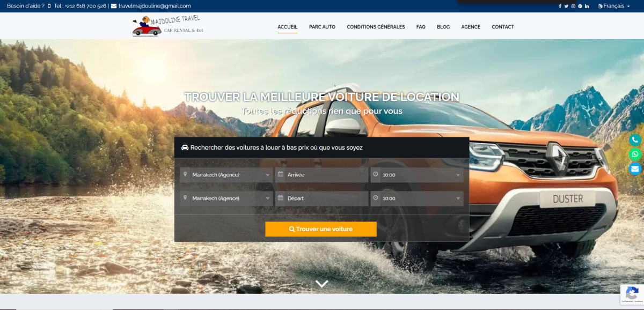Open the BLOG menu item
Screen dimensions: 644x310
click(x=443, y=27)
